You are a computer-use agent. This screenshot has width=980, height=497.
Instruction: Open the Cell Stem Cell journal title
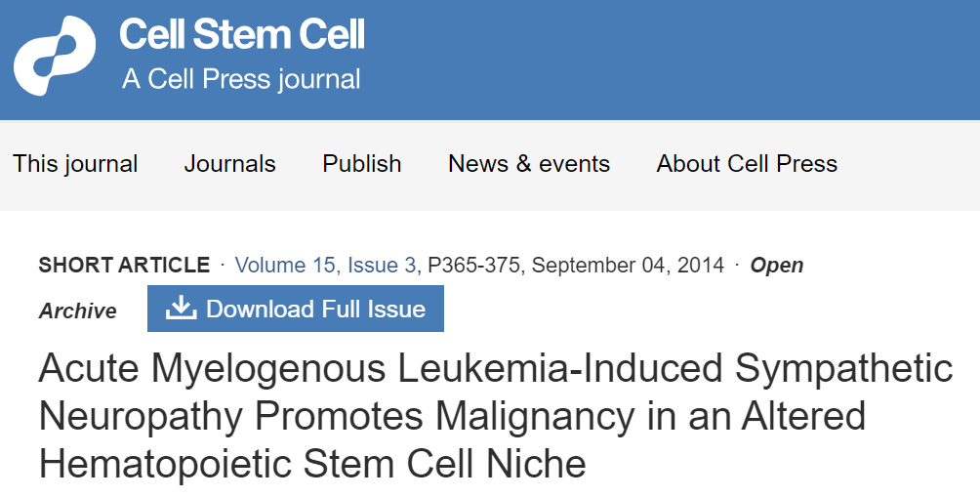(242, 36)
